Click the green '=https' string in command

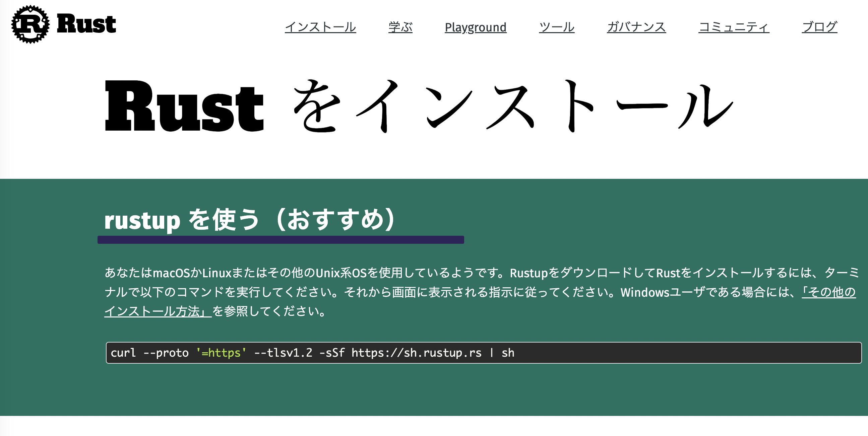(x=221, y=353)
